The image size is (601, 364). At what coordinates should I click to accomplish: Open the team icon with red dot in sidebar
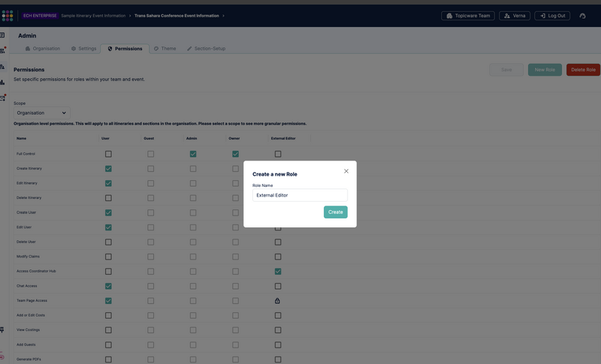pos(3,50)
